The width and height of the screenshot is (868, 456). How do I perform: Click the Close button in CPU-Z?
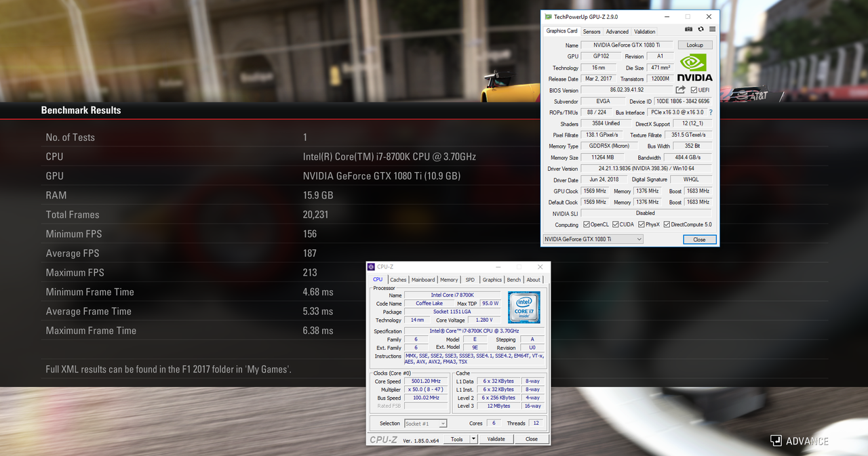click(x=532, y=439)
